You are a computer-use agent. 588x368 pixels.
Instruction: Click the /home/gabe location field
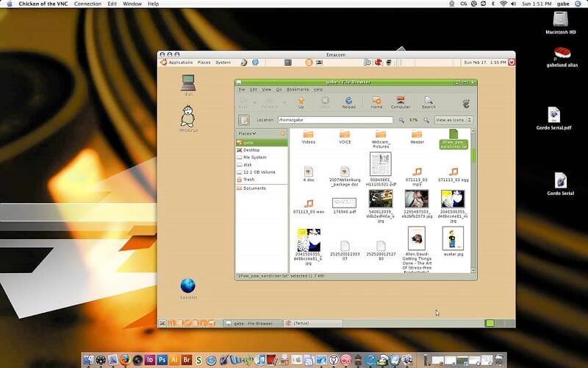[335, 120]
